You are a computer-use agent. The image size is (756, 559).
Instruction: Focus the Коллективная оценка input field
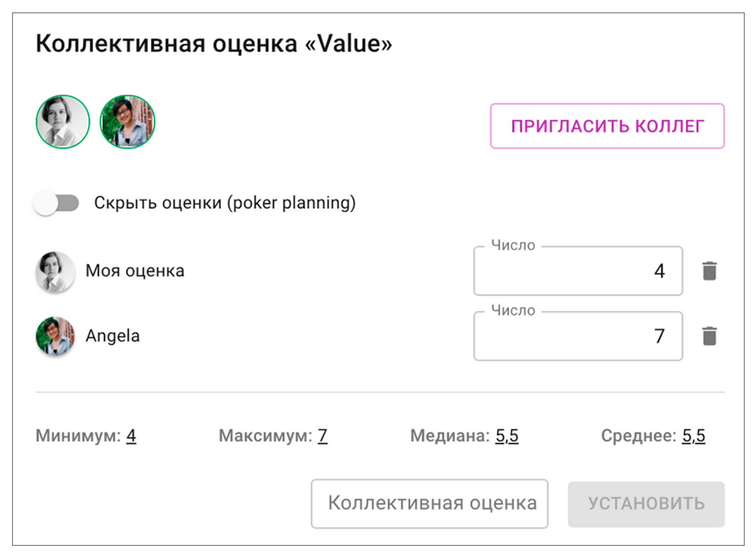[x=429, y=503]
